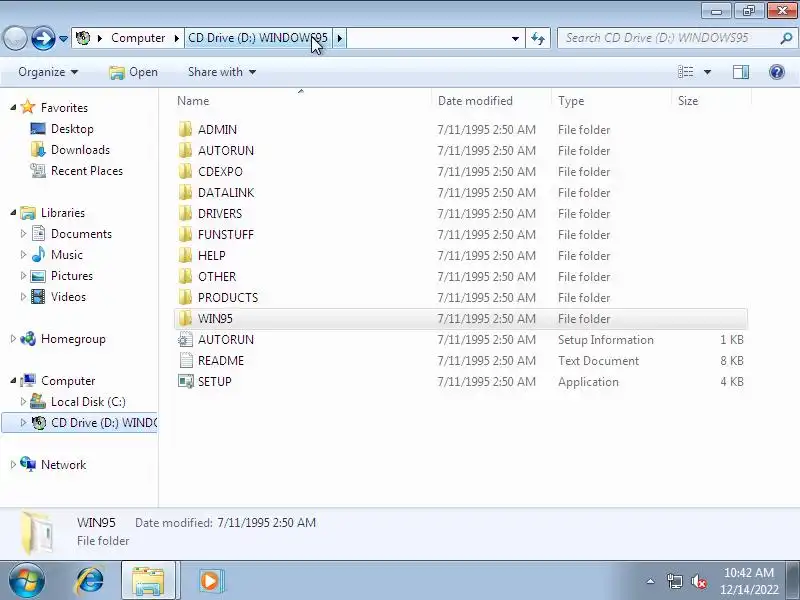Collapse the Computer node
This screenshot has width=800, height=600.
pos(13,380)
